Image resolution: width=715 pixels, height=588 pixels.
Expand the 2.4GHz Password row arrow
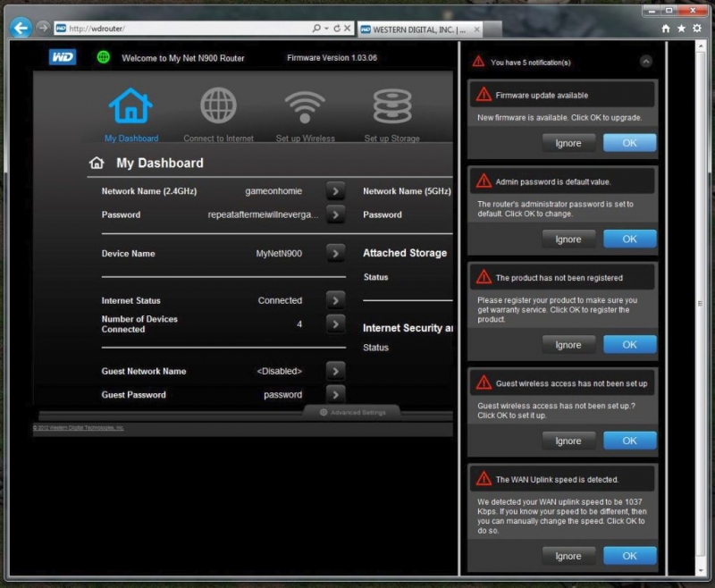pos(336,214)
